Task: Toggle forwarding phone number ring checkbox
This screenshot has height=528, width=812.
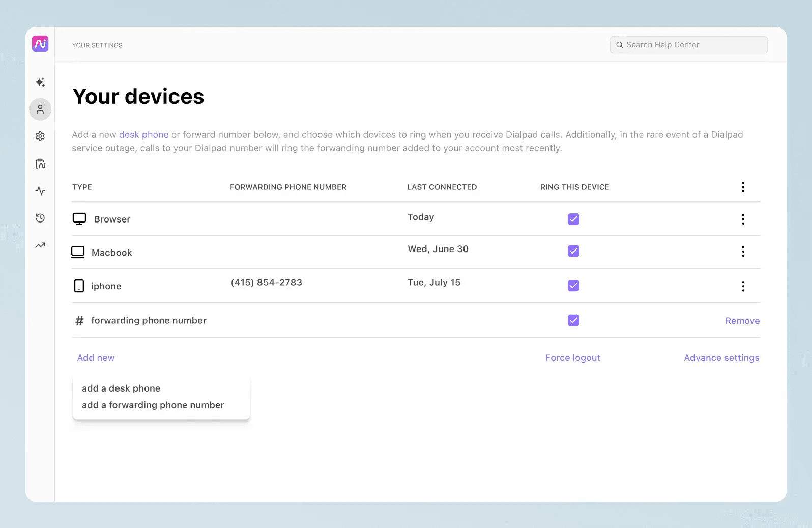Action: 573,320
